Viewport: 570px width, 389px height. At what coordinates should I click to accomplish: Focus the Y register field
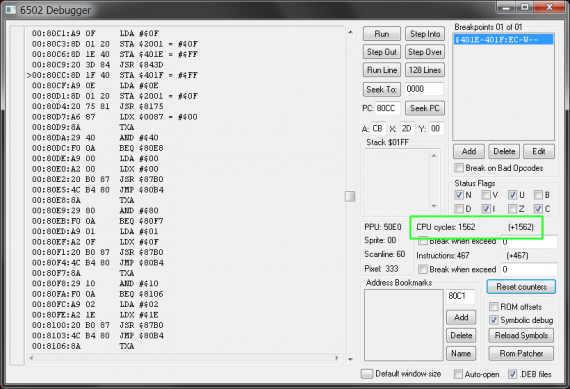(x=436, y=129)
